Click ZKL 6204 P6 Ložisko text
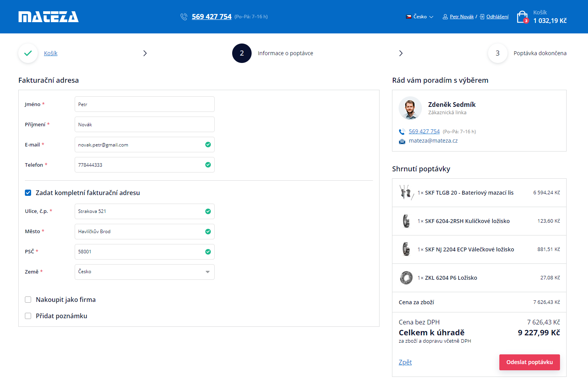Screen dimensions: 588x387 point(451,278)
